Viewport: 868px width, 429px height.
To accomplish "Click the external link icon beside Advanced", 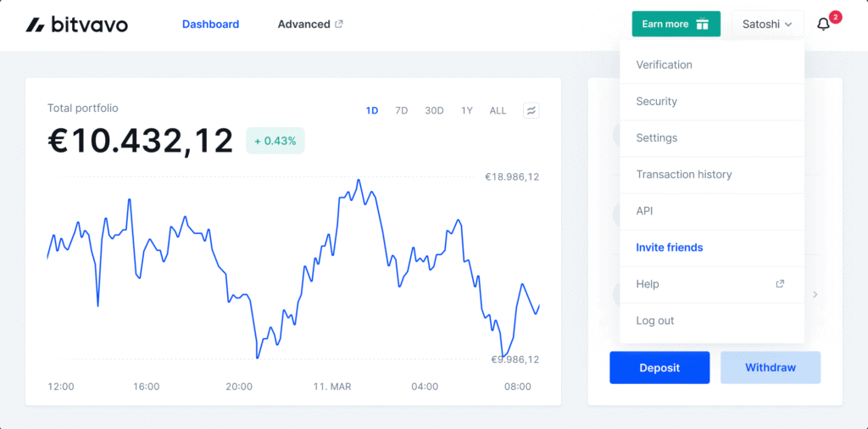I will [x=339, y=24].
